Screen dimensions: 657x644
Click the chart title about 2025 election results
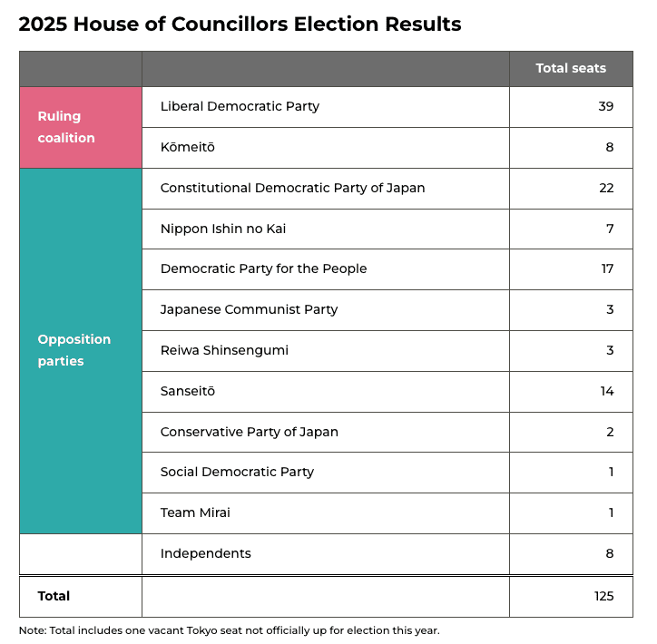(240, 24)
